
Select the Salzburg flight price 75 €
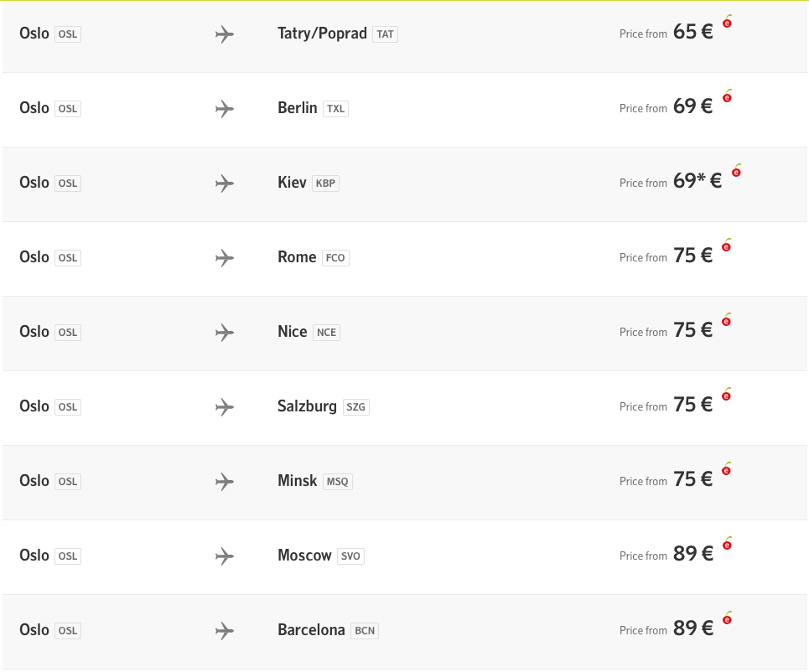pos(693,405)
